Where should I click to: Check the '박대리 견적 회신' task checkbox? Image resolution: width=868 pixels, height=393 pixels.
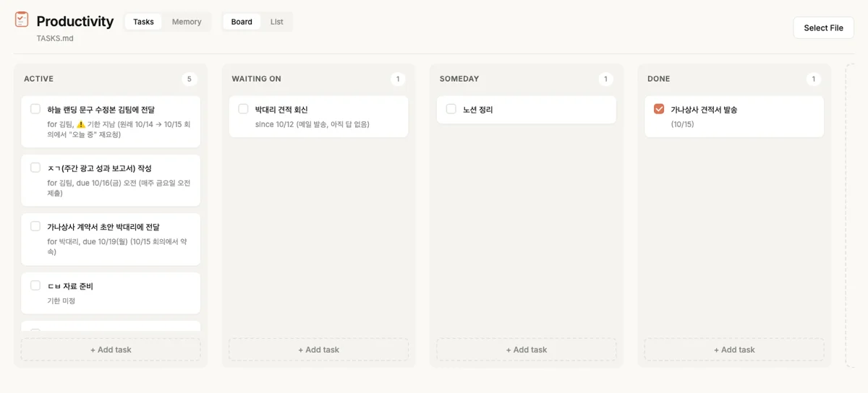click(x=243, y=109)
